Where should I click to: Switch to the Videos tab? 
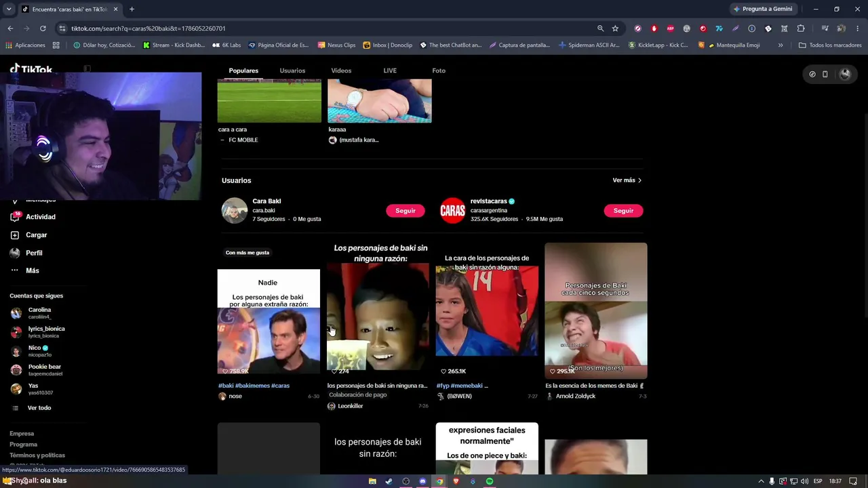click(341, 70)
